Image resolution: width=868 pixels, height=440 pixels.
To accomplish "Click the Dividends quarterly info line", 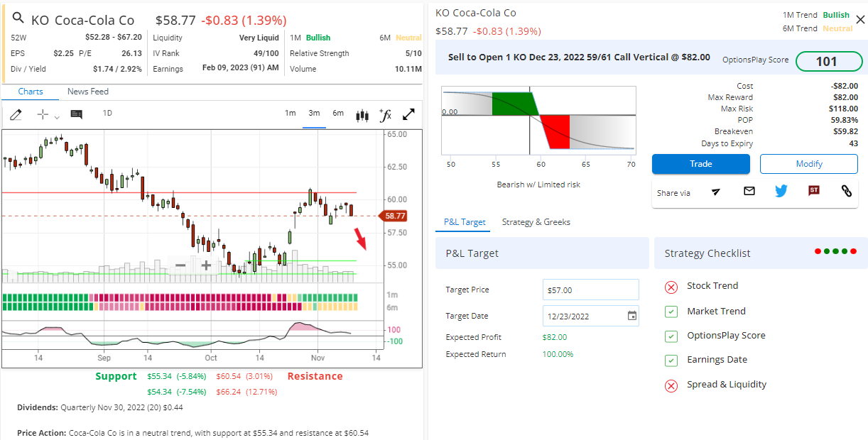I will [x=99, y=408].
